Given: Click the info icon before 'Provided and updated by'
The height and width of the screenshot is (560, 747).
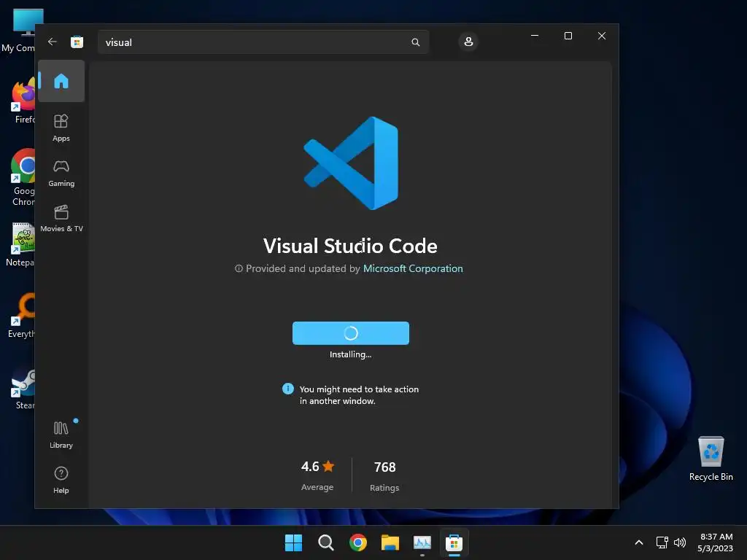Looking at the screenshot, I should click(x=239, y=268).
